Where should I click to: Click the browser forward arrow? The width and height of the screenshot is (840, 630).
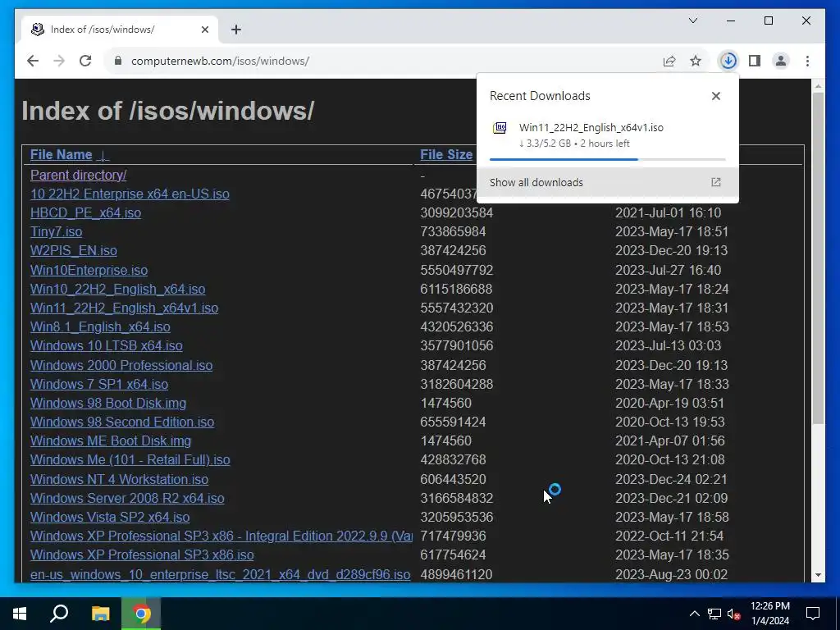[59, 61]
